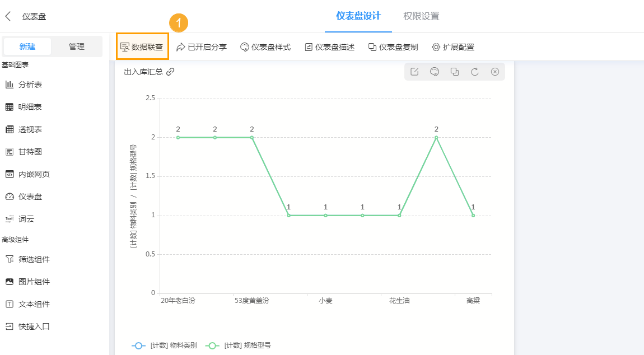Switch to the 管理 tab
This screenshot has width=644, height=355.
[x=77, y=46]
